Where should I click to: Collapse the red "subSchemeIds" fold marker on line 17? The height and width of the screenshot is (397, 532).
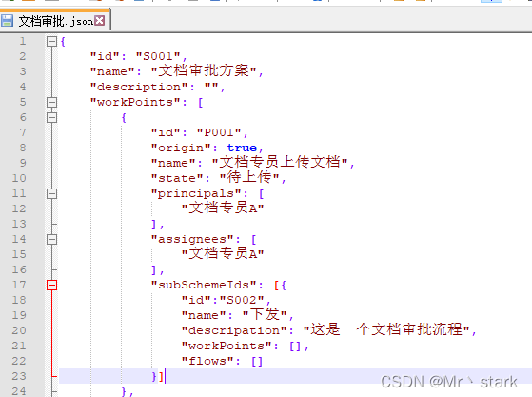pyautogui.click(x=51, y=285)
